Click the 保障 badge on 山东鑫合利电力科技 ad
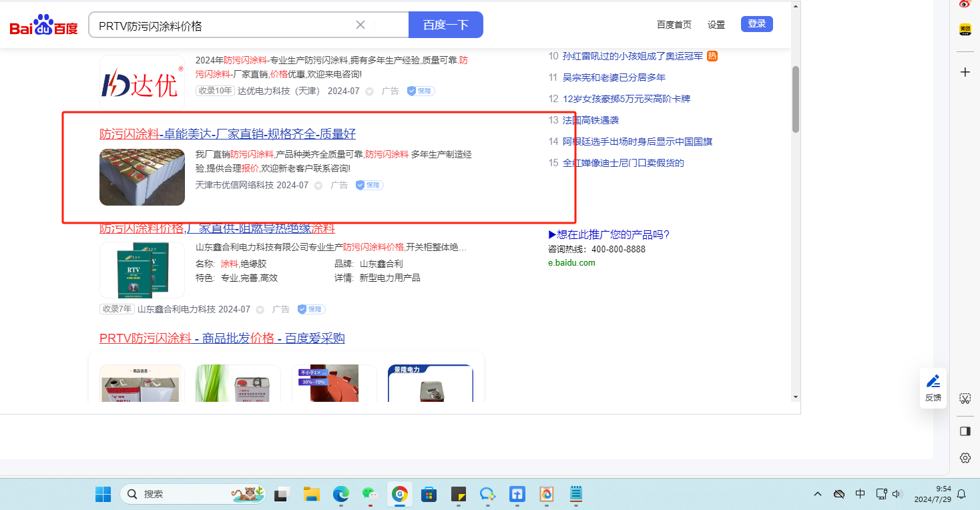Screen dimensions: 980x510 click(311, 309)
